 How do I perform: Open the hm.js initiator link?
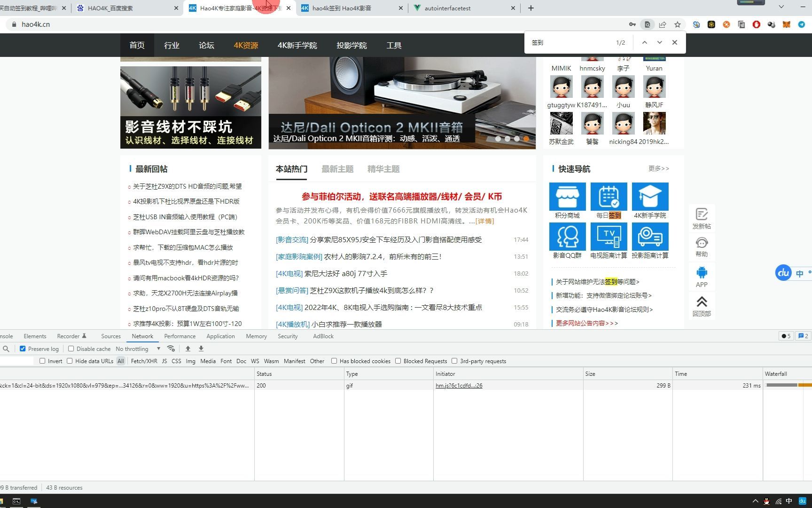pyautogui.click(x=459, y=385)
